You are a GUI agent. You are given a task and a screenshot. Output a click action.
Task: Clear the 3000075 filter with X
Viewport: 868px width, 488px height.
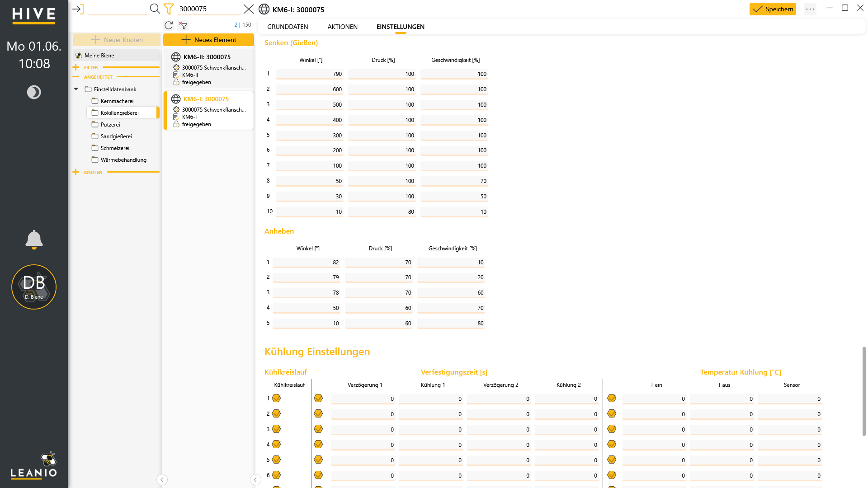pyautogui.click(x=249, y=9)
